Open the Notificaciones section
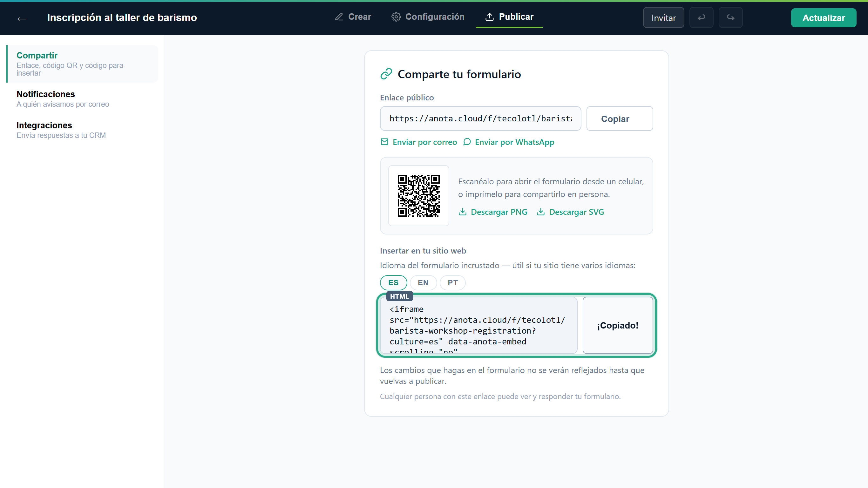 [83, 99]
